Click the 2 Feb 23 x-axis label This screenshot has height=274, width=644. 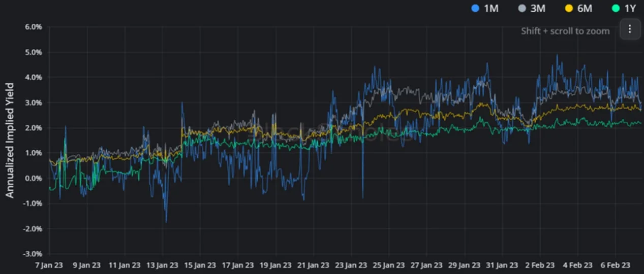[540, 265]
